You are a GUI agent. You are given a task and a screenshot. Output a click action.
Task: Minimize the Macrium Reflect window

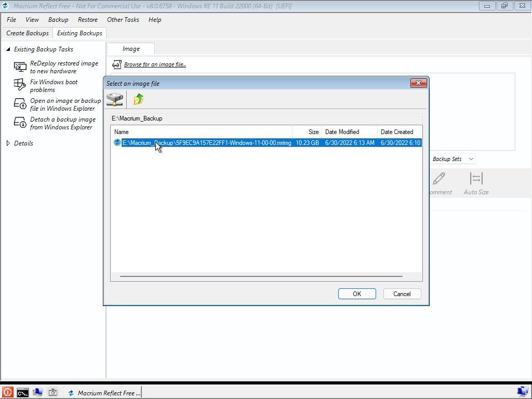pos(487,6)
